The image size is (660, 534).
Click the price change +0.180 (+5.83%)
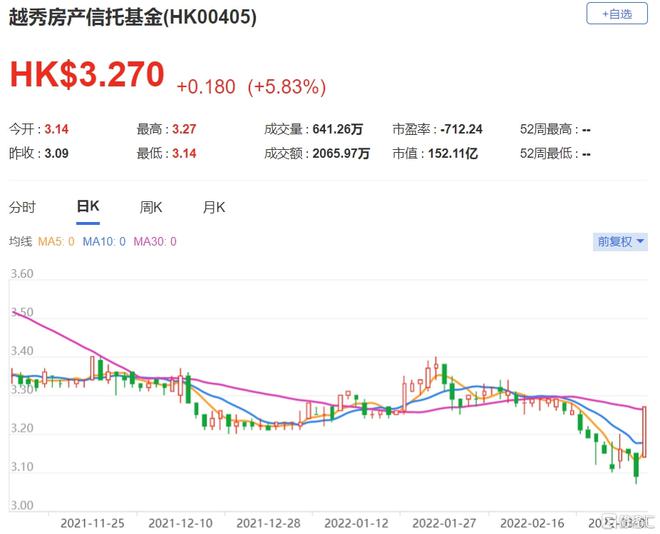pos(251,87)
